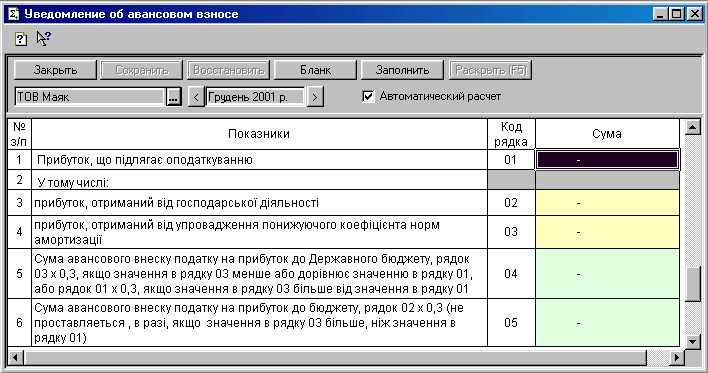This screenshot has width=708, height=373.
Task: Click the Сума column header
Action: click(x=607, y=134)
